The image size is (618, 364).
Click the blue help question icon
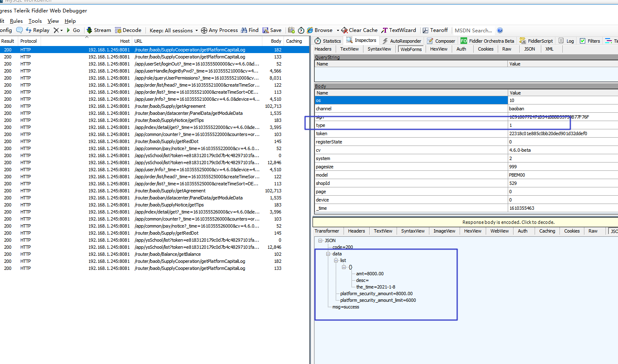pyautogui.click(x=500, y=30)
